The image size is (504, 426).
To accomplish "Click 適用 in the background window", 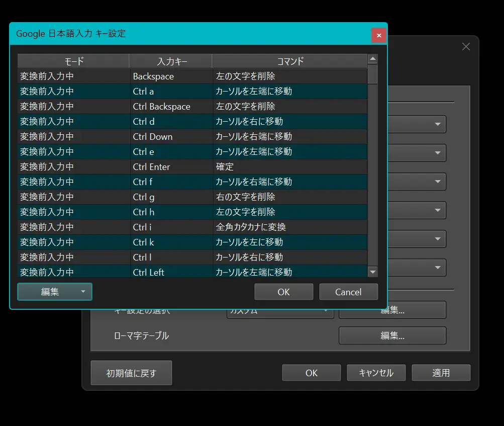I will point(441,373).
